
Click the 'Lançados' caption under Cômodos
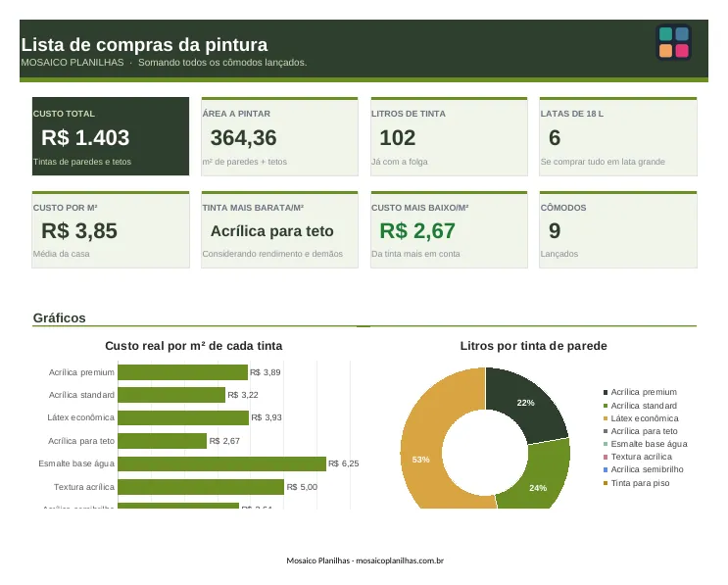click(559, 254)
